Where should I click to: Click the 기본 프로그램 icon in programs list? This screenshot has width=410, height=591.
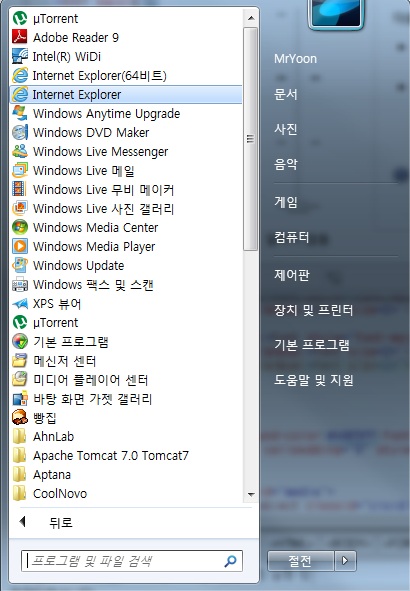coord(20,341)
